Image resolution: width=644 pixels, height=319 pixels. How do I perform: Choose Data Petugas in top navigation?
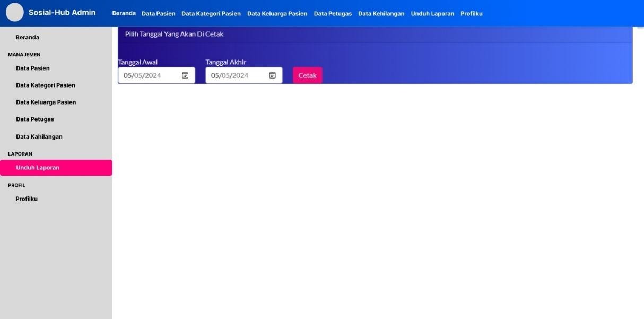click(333, 14)
